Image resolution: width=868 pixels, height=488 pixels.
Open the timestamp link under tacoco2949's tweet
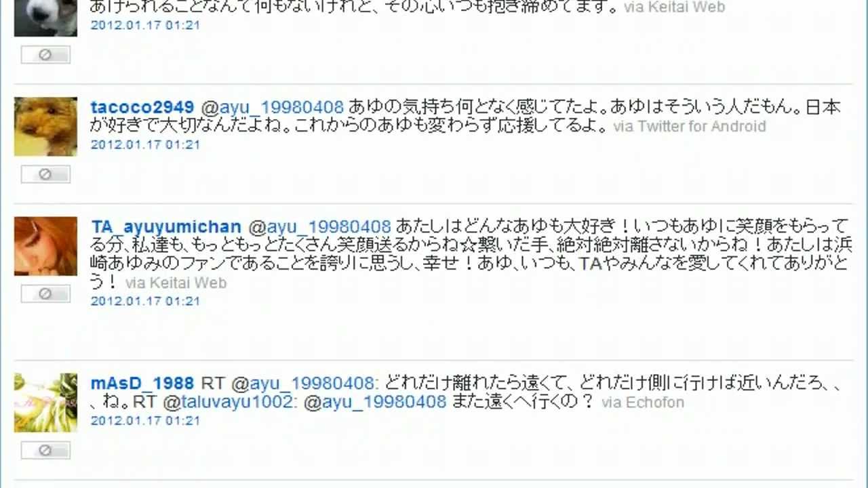point(146,144)
